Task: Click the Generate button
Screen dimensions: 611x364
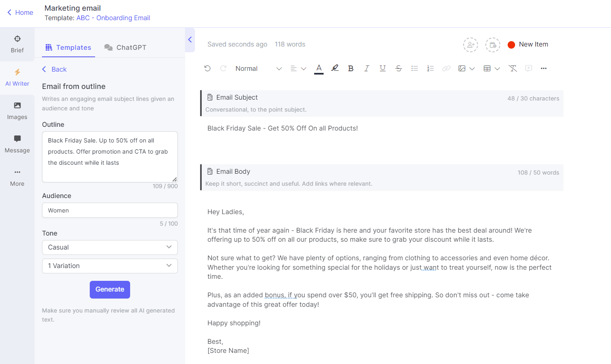Action: click(110, 289)
